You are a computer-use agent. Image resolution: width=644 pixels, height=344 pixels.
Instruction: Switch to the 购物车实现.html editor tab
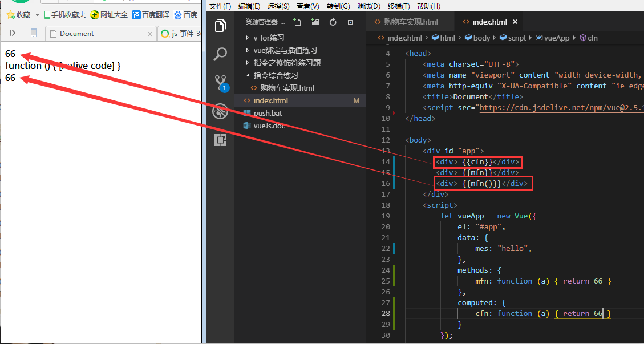click(x=410, y=22)
